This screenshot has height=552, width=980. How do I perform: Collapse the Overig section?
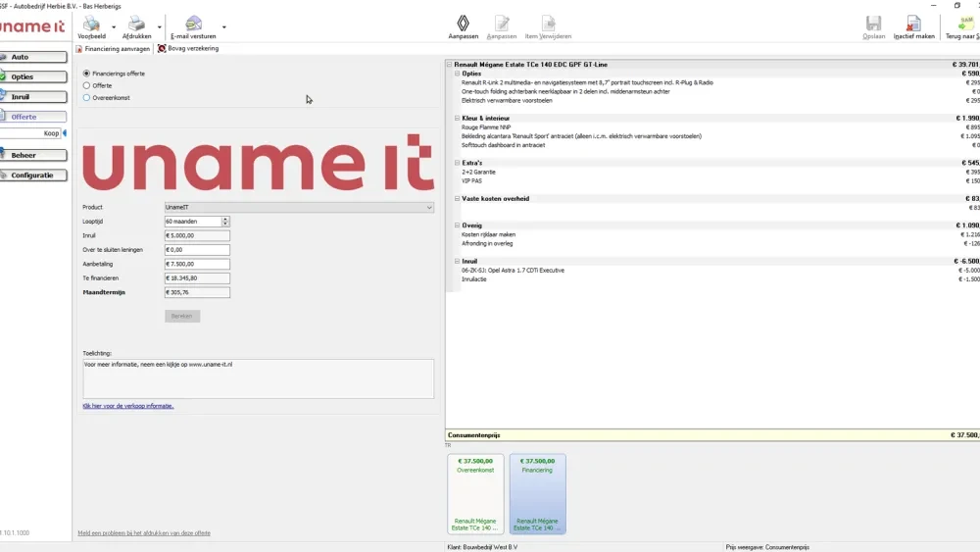click(457, 226)
